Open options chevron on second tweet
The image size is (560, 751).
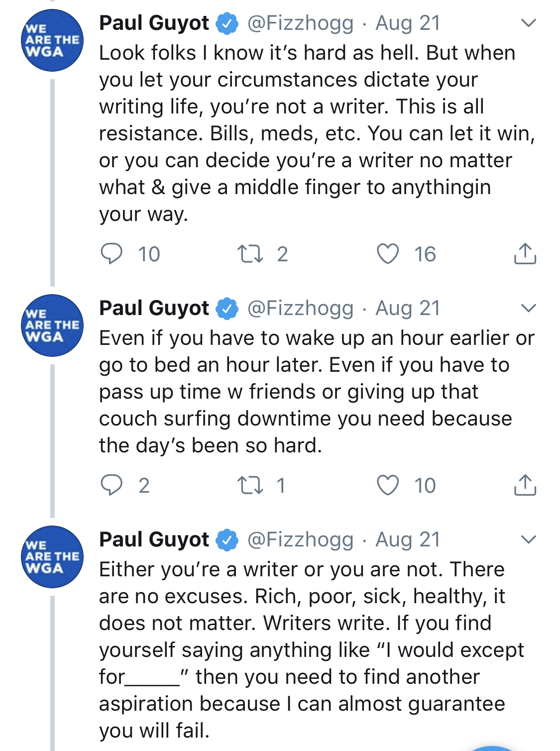pyautogui.click(x=528, y=308)
